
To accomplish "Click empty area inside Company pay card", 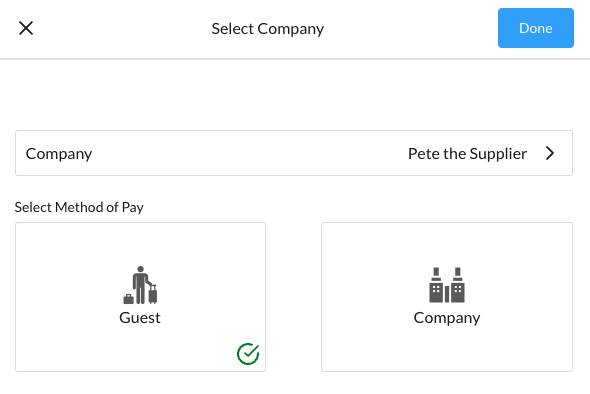I will pyautogui.click(x=447, y=350).
